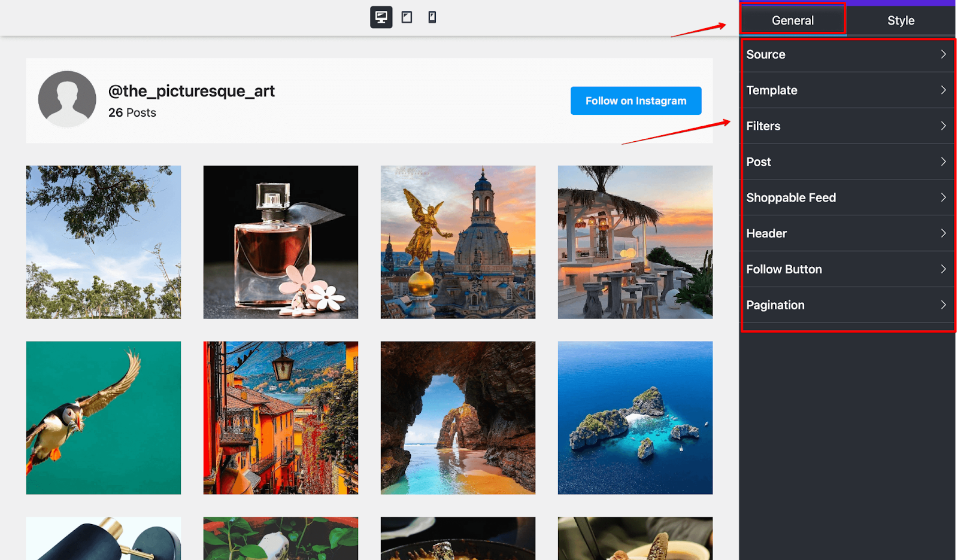Switch to tablet preview mode
The width and height of the screenshot is (958, 560).
coord(407,17)
